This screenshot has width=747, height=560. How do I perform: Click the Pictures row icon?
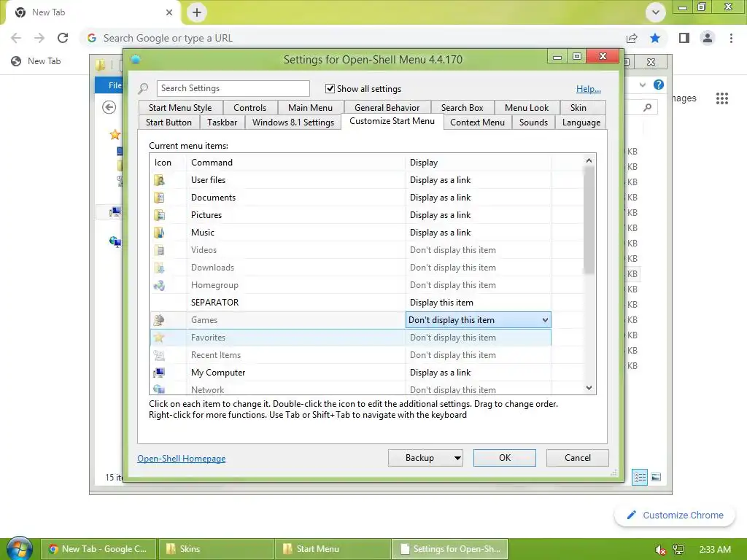click(x=159, y=215)
